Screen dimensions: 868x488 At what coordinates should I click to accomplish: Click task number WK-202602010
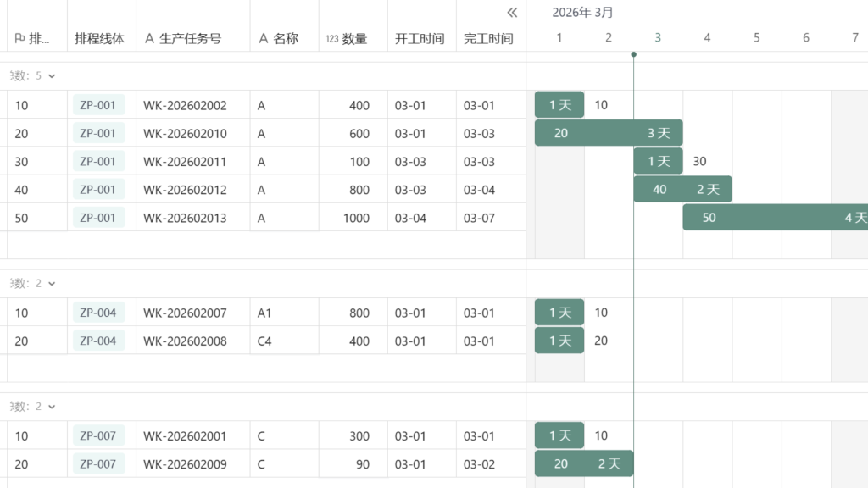(185, 134)
